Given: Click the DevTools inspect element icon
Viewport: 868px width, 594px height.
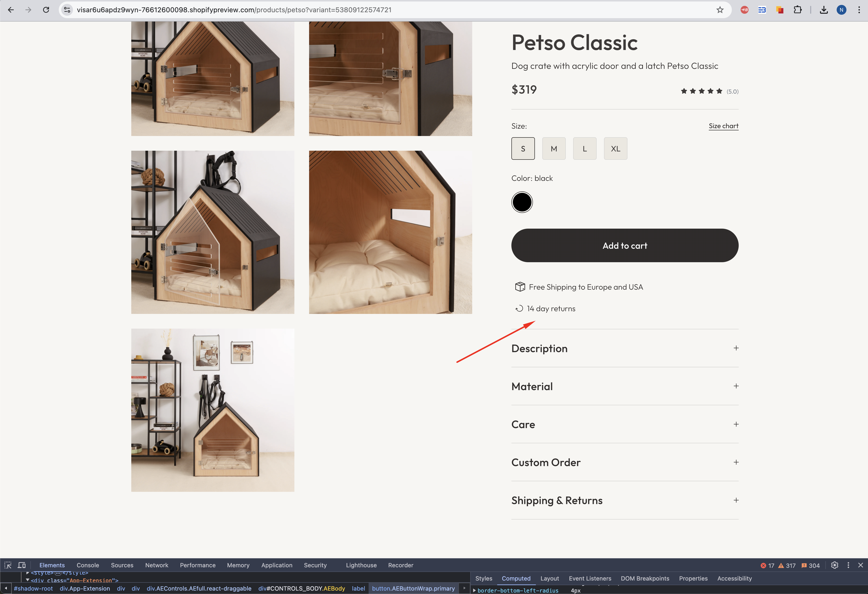Looking at the screenshot, I should 8,565.
